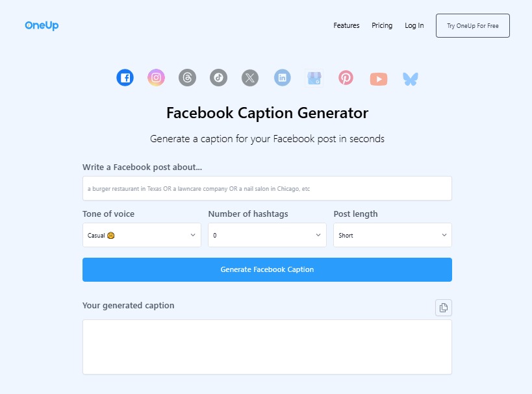
Task: Open the Post length dropdown
Action: point(392,235)
